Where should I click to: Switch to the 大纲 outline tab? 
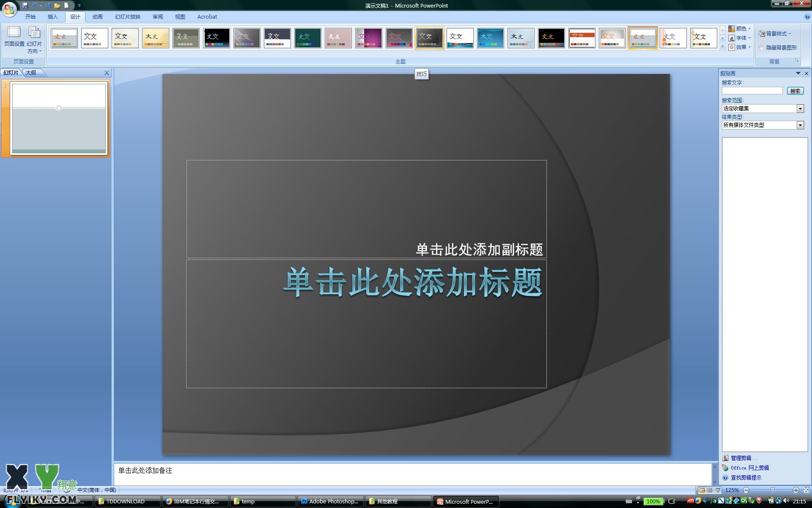tap(31, 73)
